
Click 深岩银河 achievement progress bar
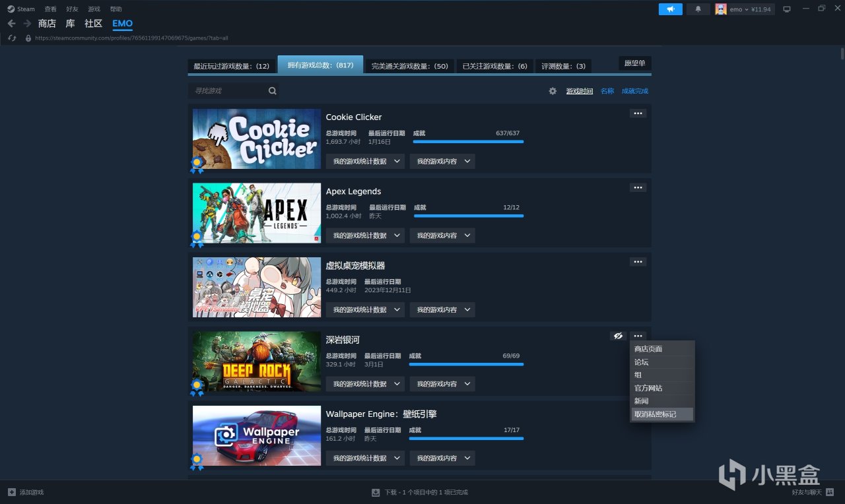(466, 364)
